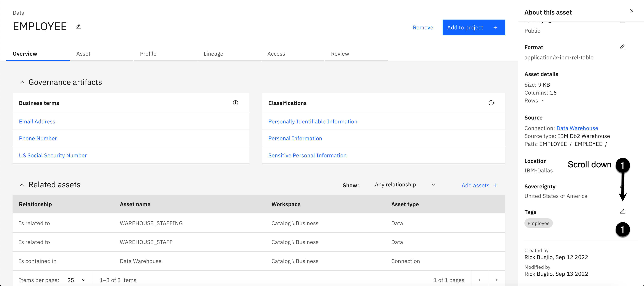Open the Data Warehouse connection link
This screenshot has width=644, height=286.
coord(577,128)
